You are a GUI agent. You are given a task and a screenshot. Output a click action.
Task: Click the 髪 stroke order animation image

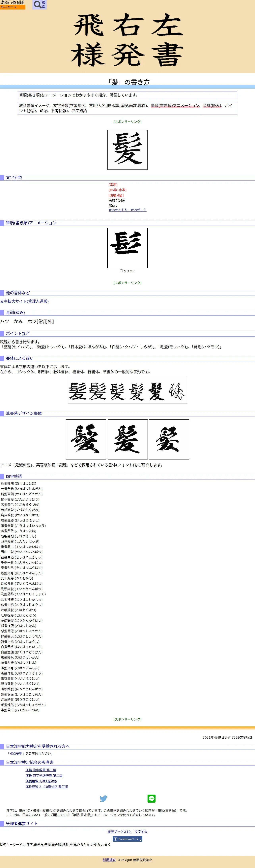pyautogui.click(x=127, y=248)
